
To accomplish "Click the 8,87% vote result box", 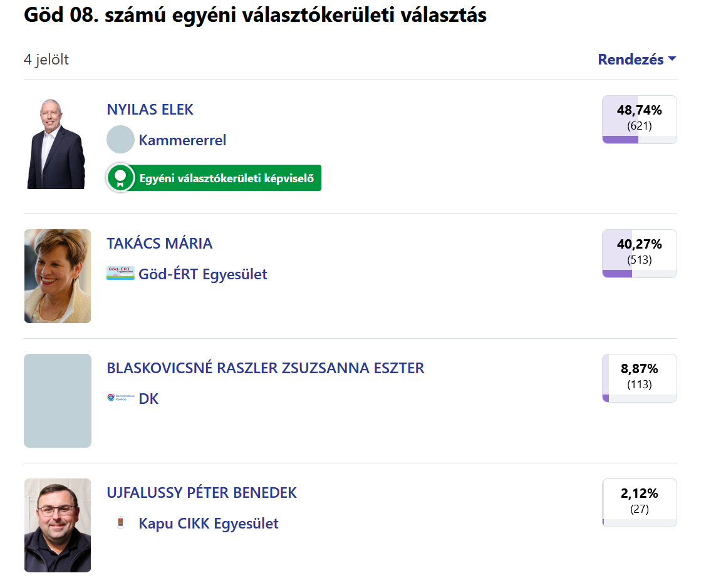I will point(639,378).
